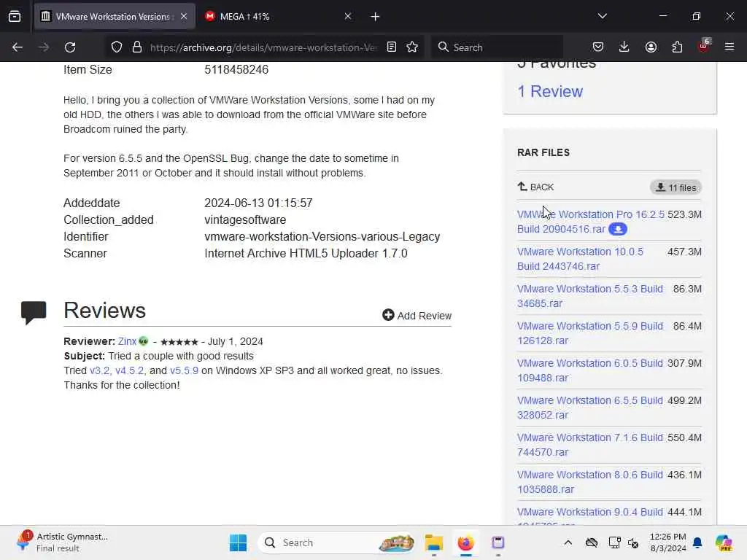Download VMware Workstation 5.5.3 Build 34685
Image resolution: width=747 pixels, height=560 pixels.
click(x=589, y=296)
